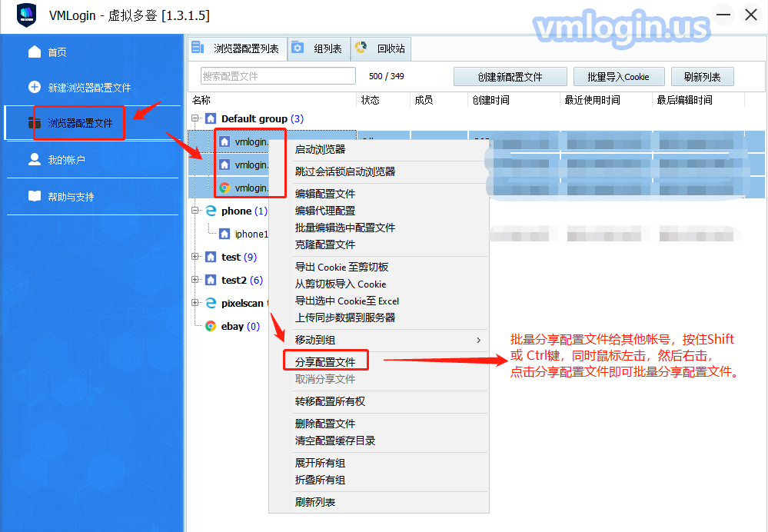Click the briefcase icon for 浏览器配置文件
Viewport: 768px width, 532px height.
[x=34, y=123]
